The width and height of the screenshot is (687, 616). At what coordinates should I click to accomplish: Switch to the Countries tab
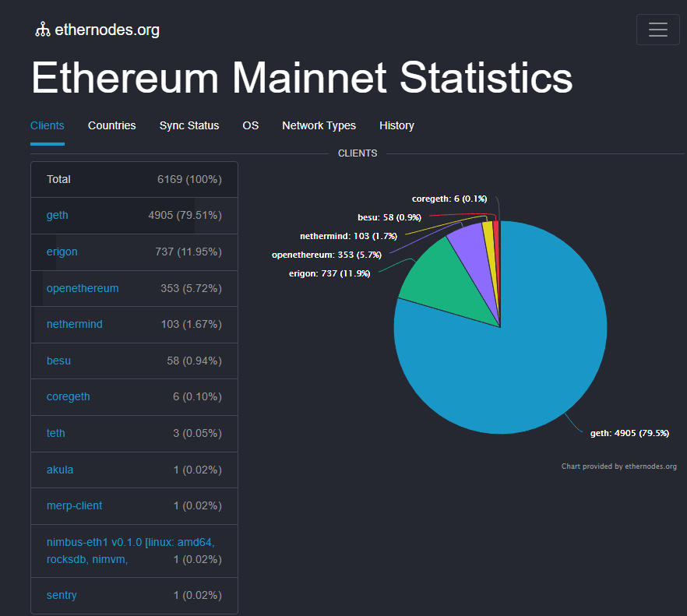[111, 125]
